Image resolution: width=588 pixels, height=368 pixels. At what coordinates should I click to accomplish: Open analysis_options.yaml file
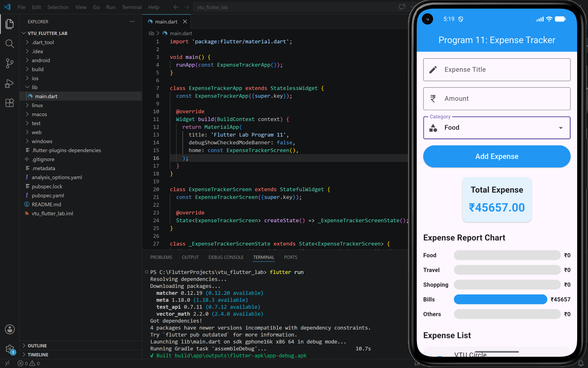point(81,177)
